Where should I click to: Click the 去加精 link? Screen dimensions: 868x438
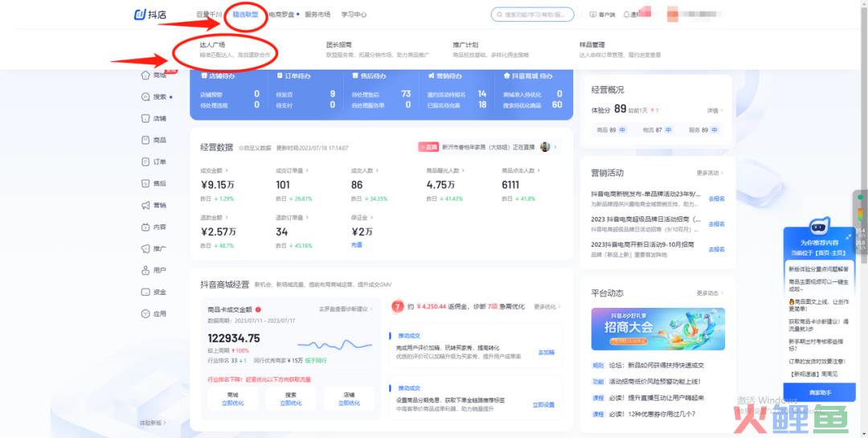(546, 352)
